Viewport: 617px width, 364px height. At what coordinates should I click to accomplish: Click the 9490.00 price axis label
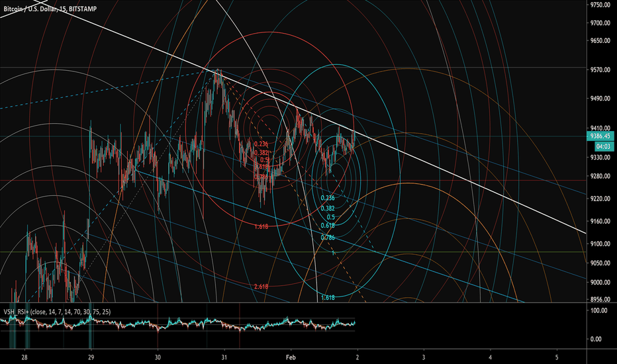[x=600, y=99]
